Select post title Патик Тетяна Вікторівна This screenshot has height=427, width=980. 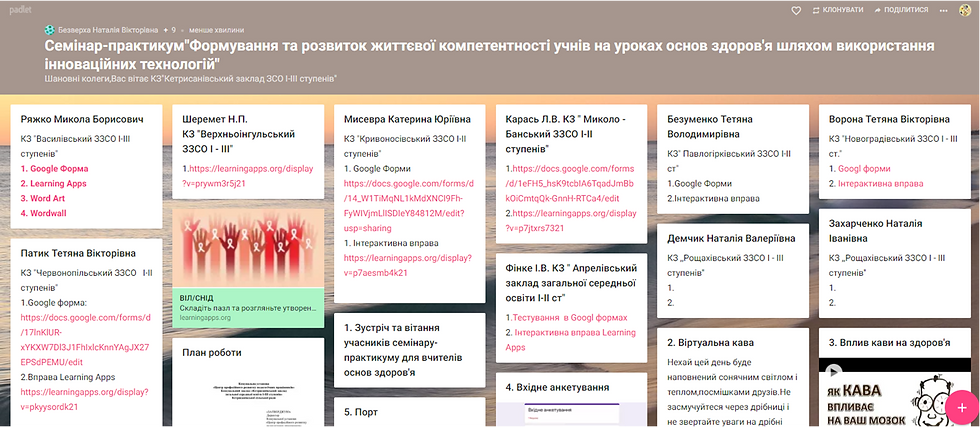pyautogui.click(x=78, y=253)
